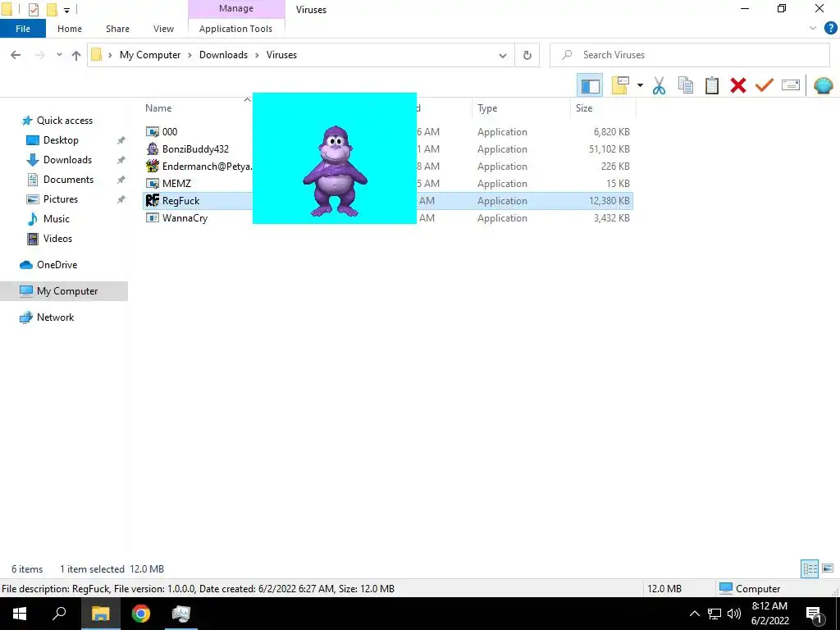Screen dimensions: 840x630
Task: Click My Computer in address path
Action: (150, 55)
